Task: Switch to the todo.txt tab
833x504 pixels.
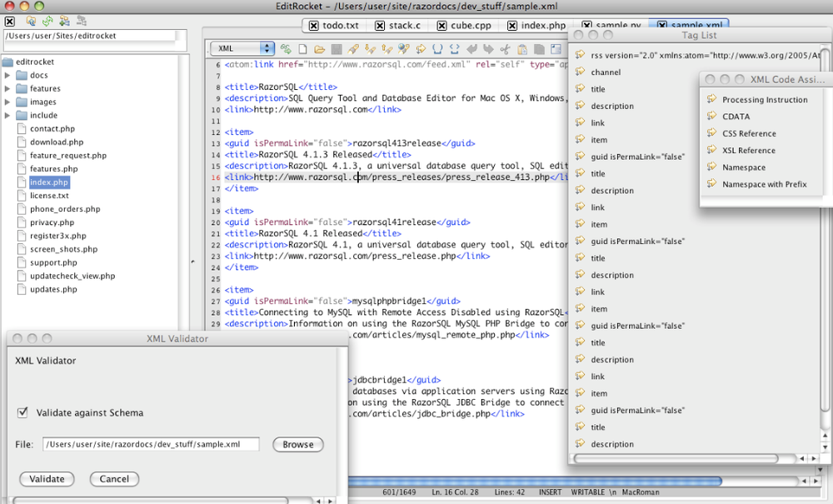Action: coord(341,26)
